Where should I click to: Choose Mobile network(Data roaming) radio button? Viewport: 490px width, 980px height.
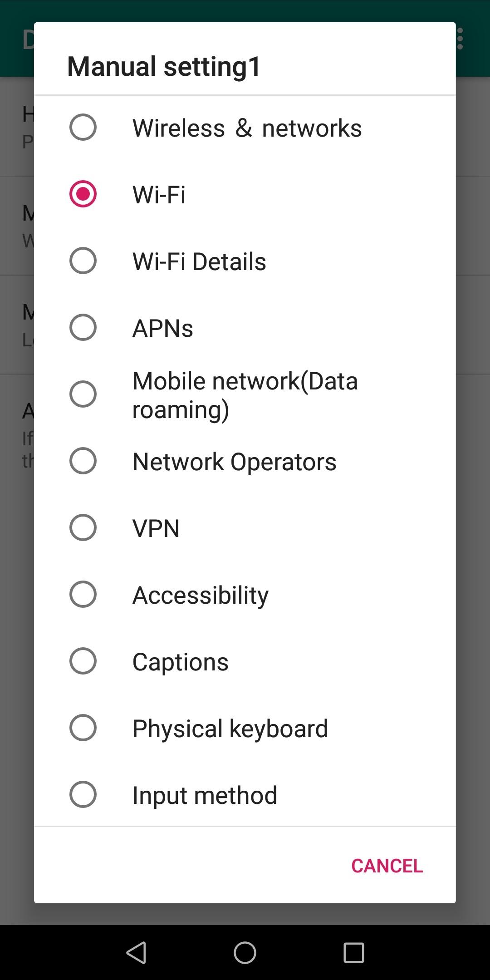[x=83, y=394]
